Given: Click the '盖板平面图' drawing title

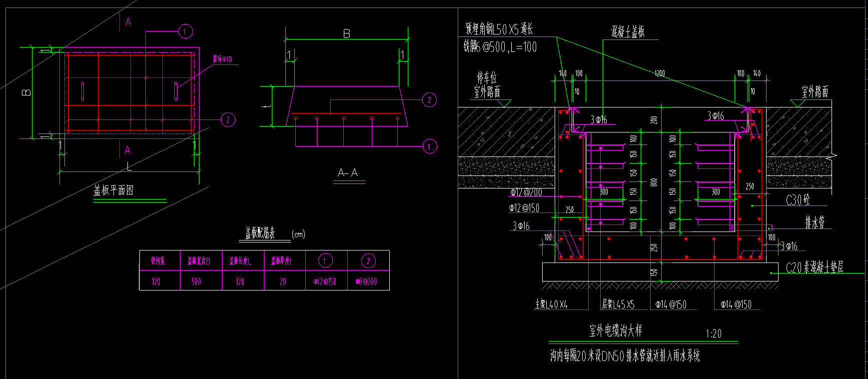Looking at the screenshot, I should tap(113, 190).
